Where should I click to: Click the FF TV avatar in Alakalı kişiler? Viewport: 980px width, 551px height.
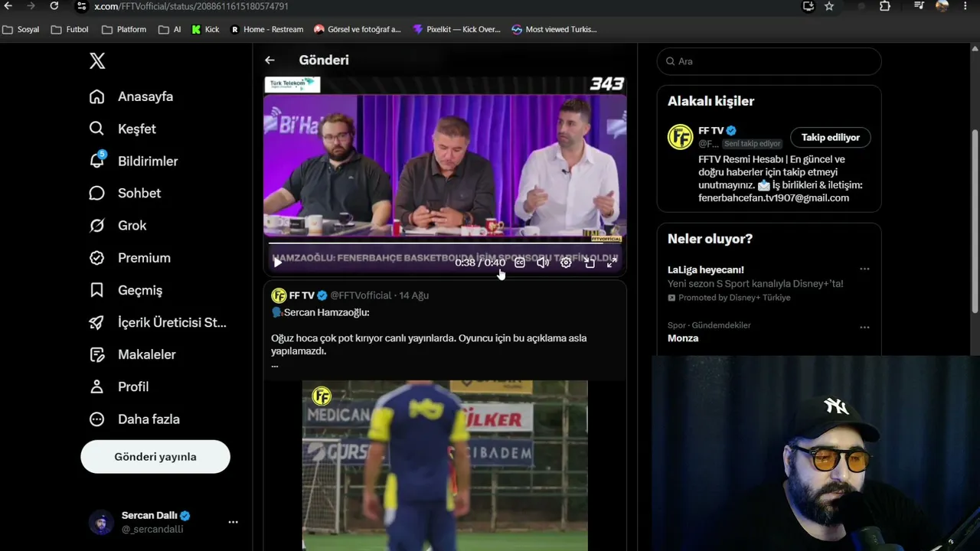[680, 137]
